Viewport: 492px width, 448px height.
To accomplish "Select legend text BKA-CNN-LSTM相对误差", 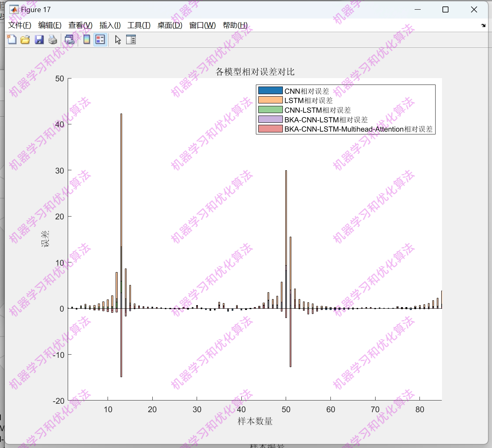I will pos(326,120).
